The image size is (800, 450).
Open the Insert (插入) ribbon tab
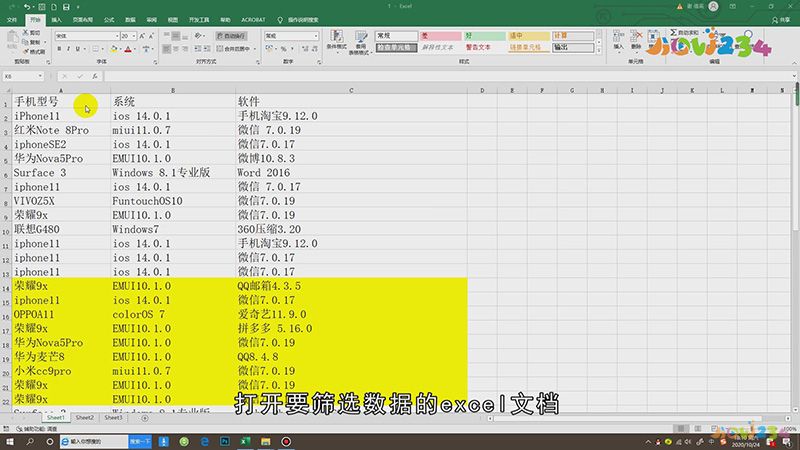coord(56,20)
